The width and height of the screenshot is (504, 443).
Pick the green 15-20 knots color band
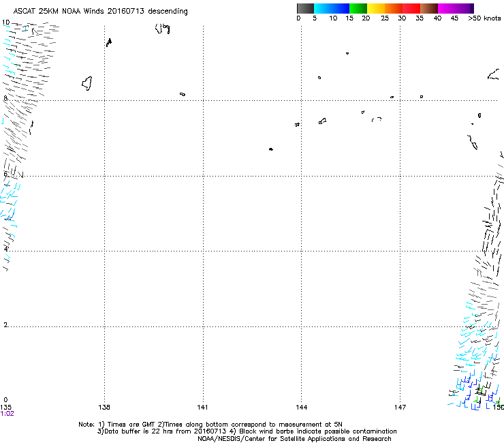coord(358,8)
